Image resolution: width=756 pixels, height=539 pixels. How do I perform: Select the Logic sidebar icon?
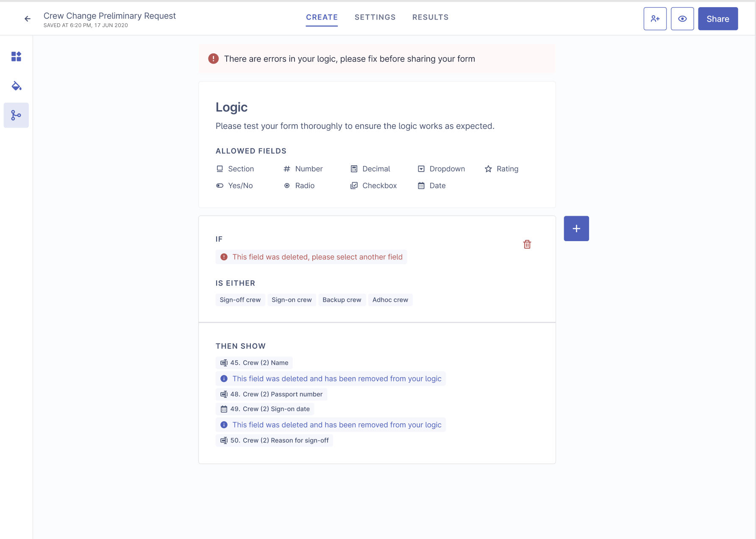tap(16, 115)
